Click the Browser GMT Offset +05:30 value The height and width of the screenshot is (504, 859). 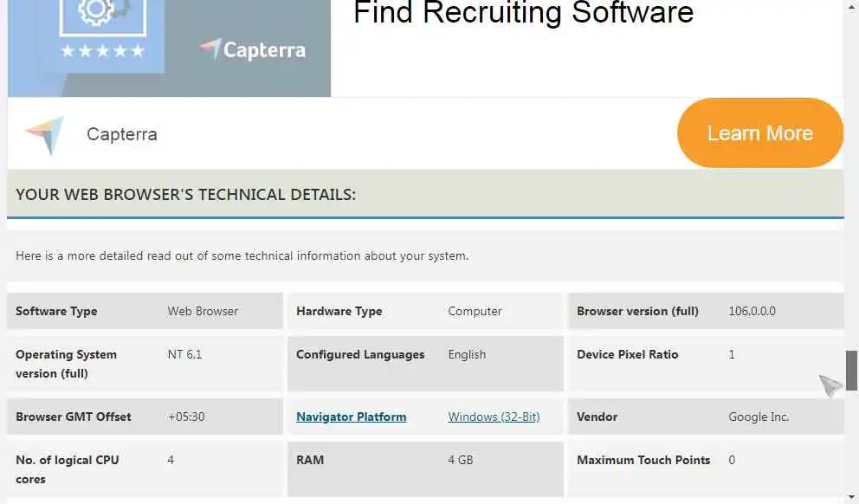(186, 417)
